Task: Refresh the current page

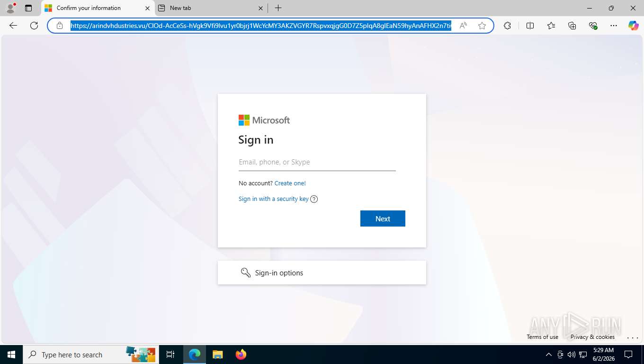Action: click(34, 26)
